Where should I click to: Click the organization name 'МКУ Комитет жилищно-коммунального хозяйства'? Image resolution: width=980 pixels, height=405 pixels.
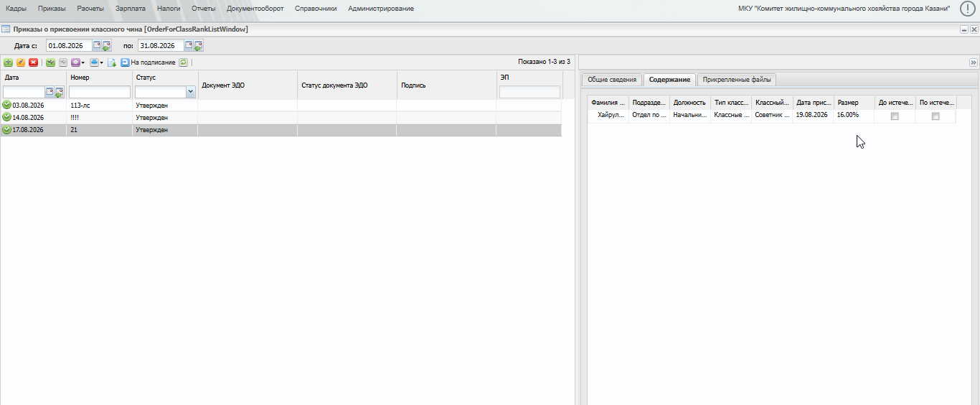[x=844, y=9]
